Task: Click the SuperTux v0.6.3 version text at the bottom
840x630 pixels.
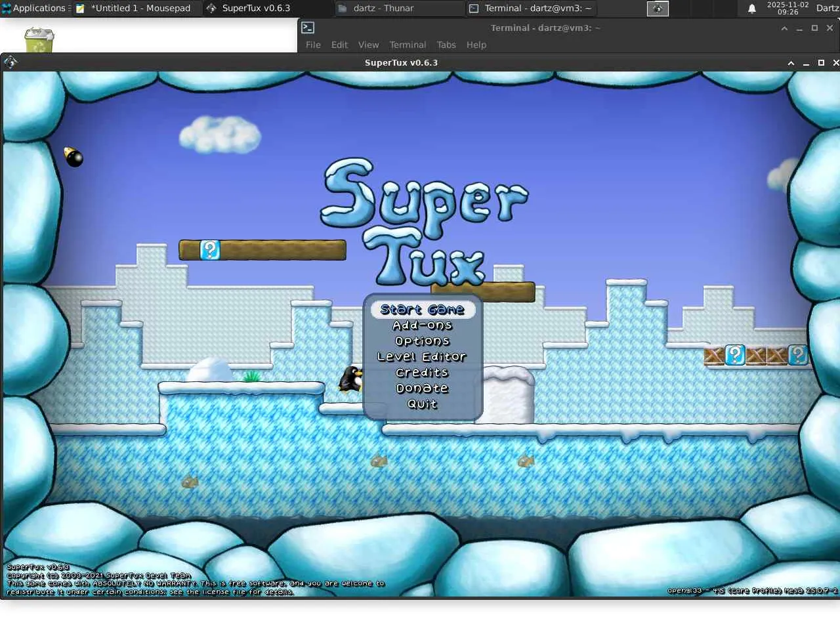Action: pyautogui.click(x=37, y=567)
